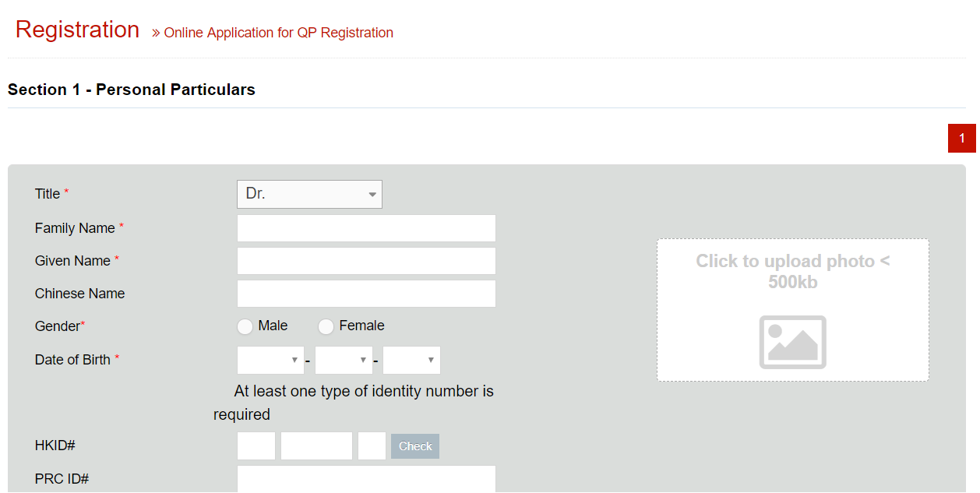Click in the PRC ID# field
The image size is (980, 493).
point(366,478)
